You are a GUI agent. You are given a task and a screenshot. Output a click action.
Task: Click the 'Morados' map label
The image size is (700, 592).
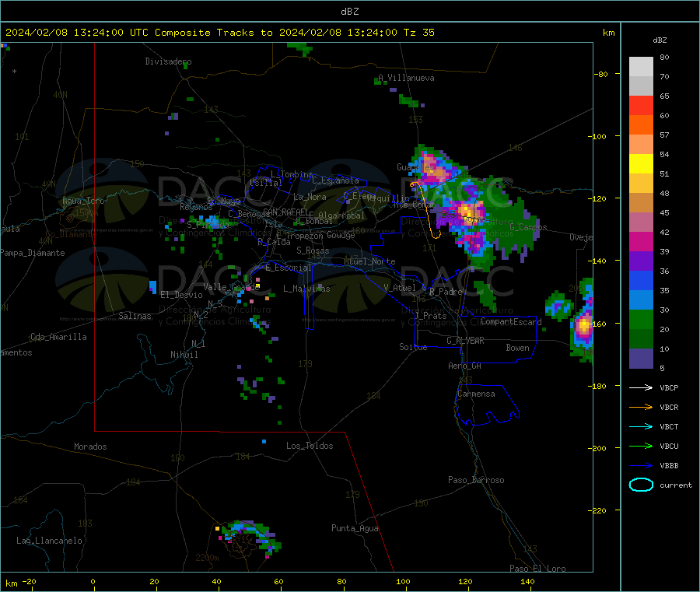point(90,447)
